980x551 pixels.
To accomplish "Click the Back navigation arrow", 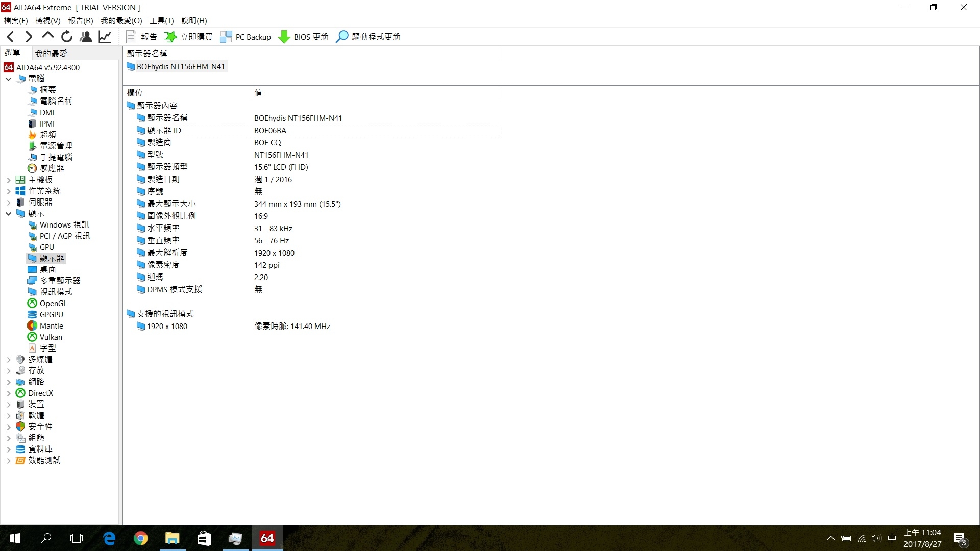I will [x=11, y=37].
